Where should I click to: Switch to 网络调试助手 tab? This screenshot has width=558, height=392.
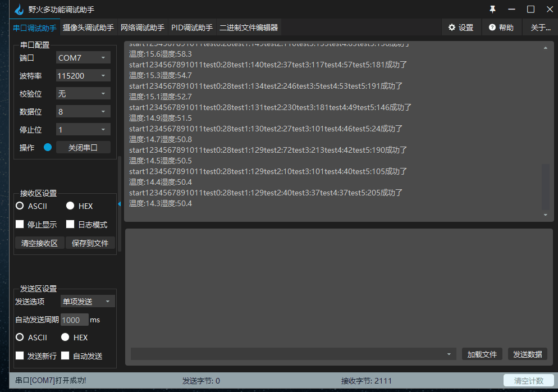tap(143, 28)
